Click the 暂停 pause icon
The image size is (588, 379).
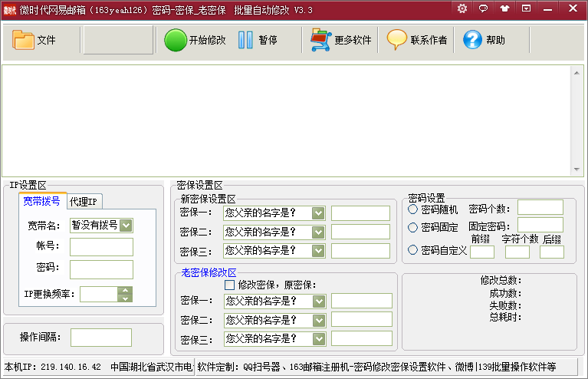click(245, 41)
